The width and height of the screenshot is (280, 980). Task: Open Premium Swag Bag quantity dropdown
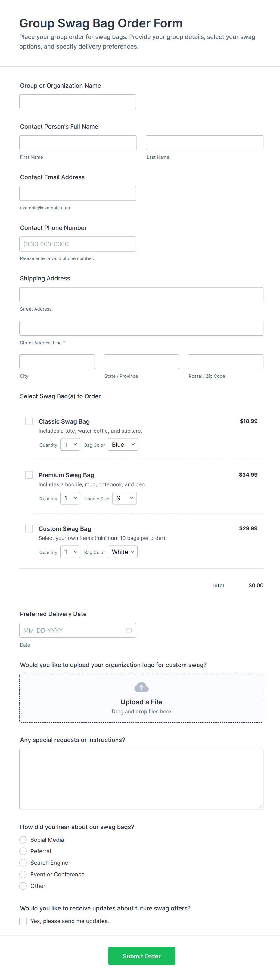pyautogui.click(x=70, y=498)
